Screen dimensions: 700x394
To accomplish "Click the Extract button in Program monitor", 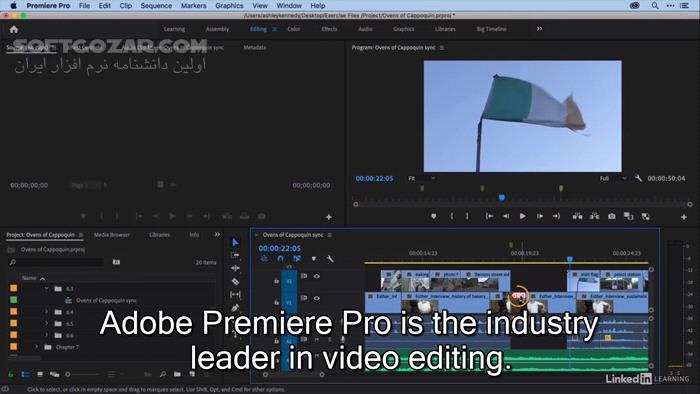I will (x=594, y=216).
